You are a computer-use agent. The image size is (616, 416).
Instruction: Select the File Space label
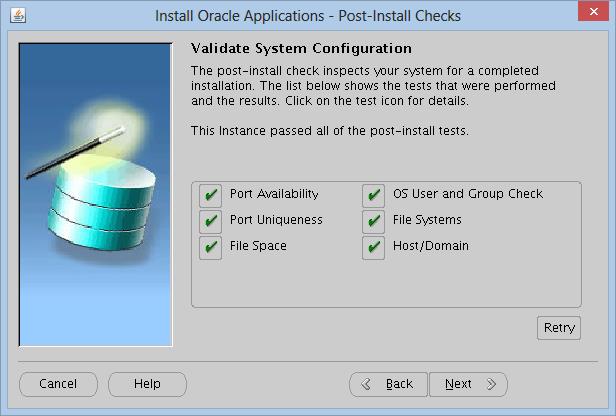pyautogui.click(x=258, y=246)
